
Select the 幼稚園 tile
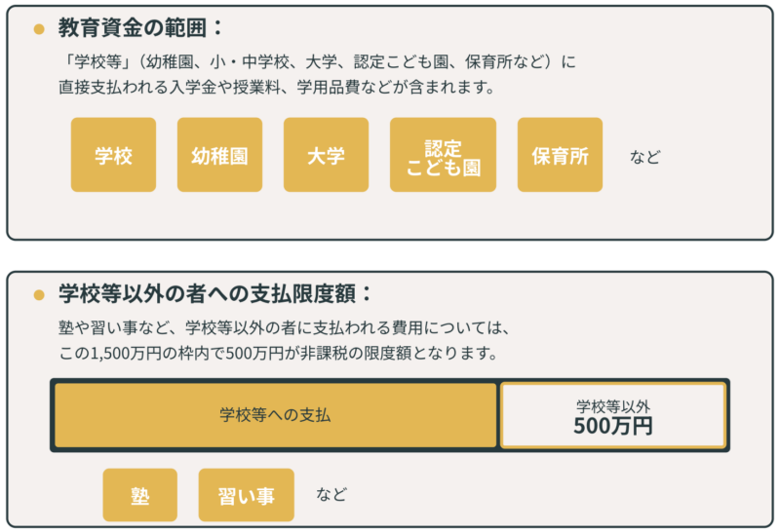(219, 155)
